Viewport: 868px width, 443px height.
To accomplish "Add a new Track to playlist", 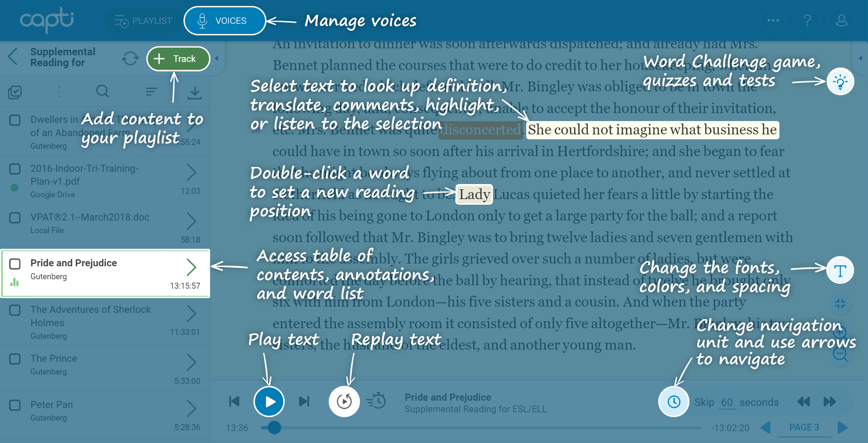I will (178, 59).
